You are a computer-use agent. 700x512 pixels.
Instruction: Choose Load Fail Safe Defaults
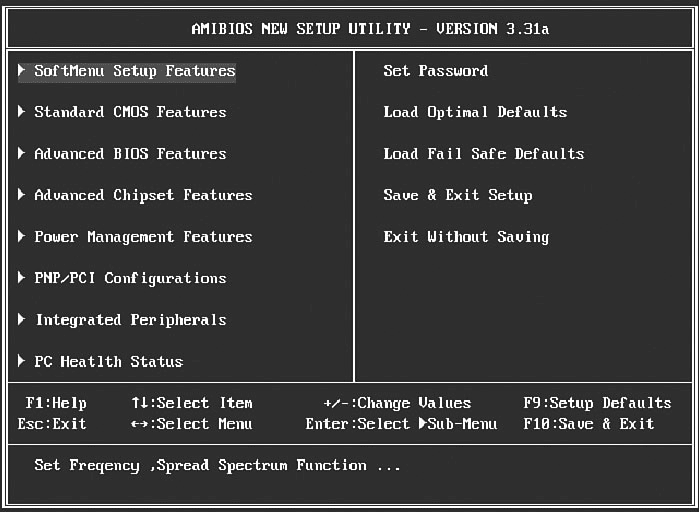tap(483, 154)
